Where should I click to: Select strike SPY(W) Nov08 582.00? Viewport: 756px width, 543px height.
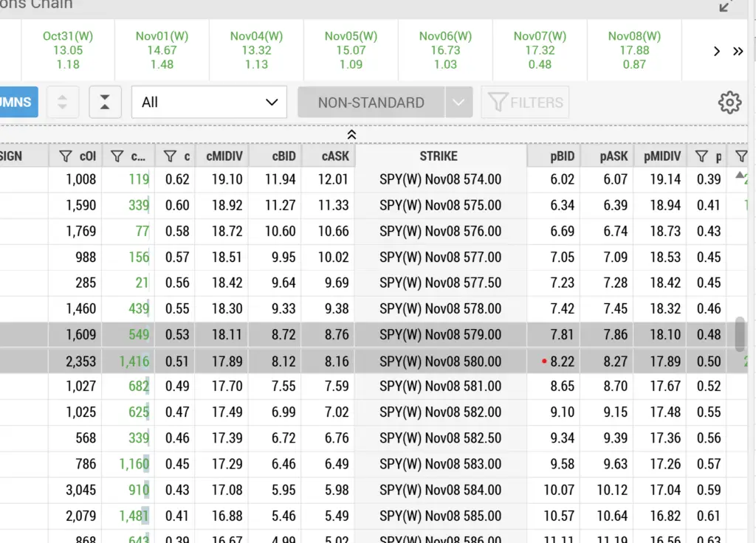point(440,412)
